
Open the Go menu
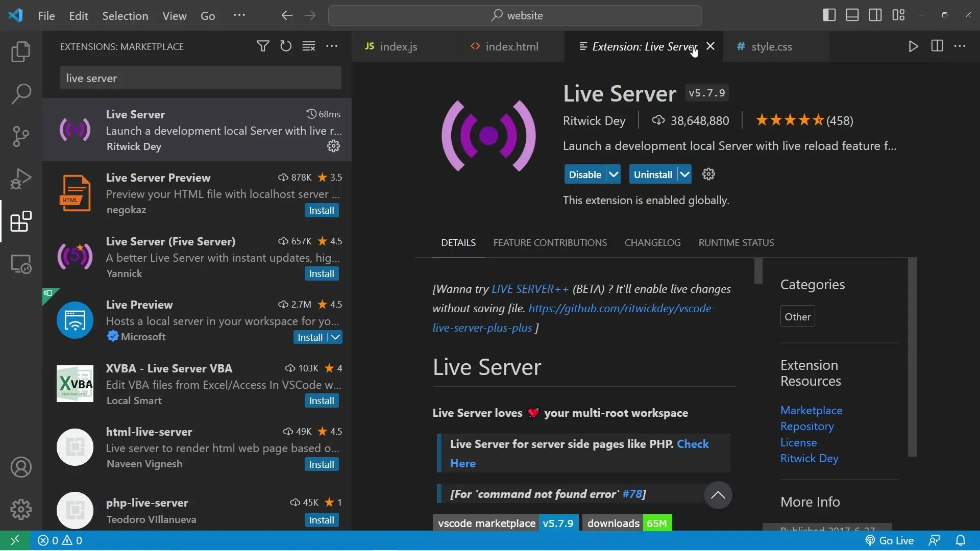208,16
